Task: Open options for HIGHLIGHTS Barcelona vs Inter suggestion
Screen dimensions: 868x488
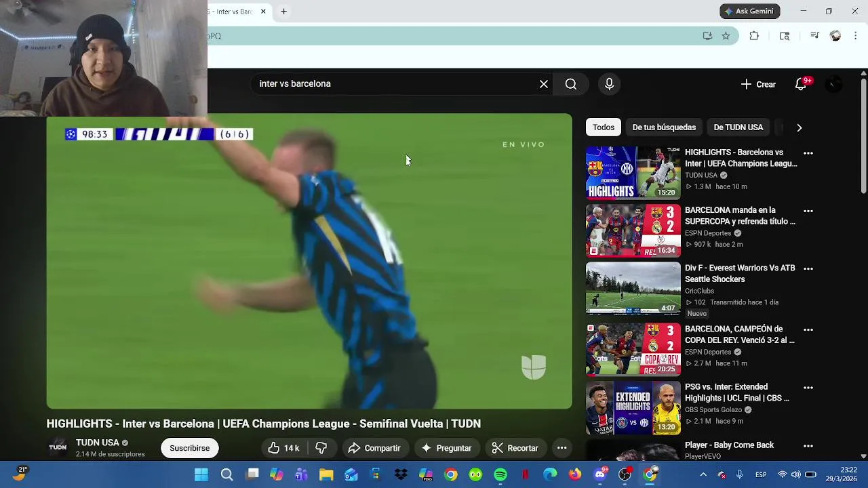Action: tap(808, 153)
